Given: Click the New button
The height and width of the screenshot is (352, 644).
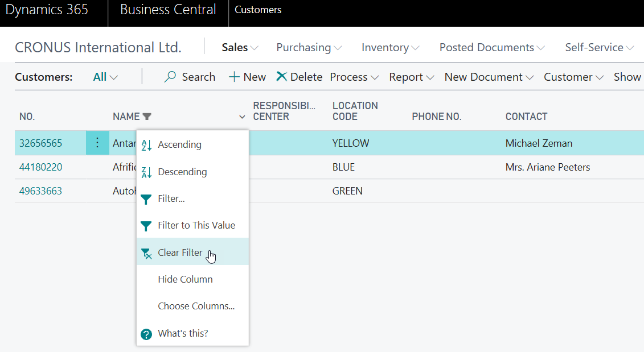Looking at the screenshot, I should (247, 77).
